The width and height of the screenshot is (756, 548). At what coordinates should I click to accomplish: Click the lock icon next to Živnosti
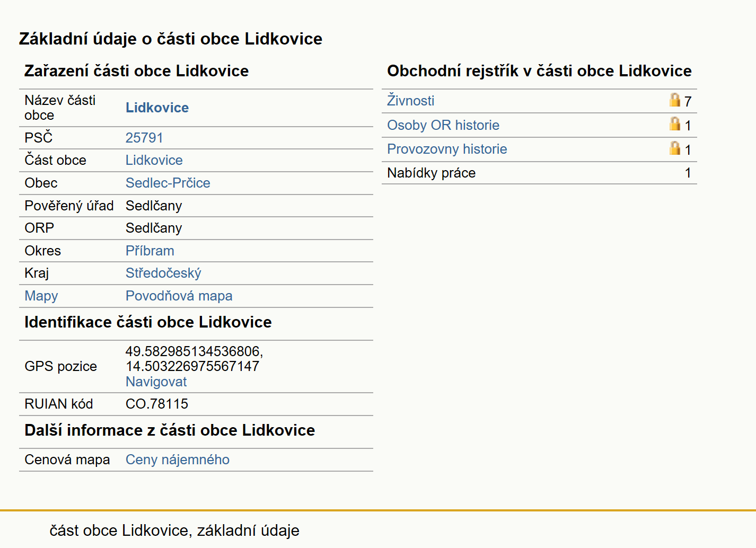tap(674, 100)
